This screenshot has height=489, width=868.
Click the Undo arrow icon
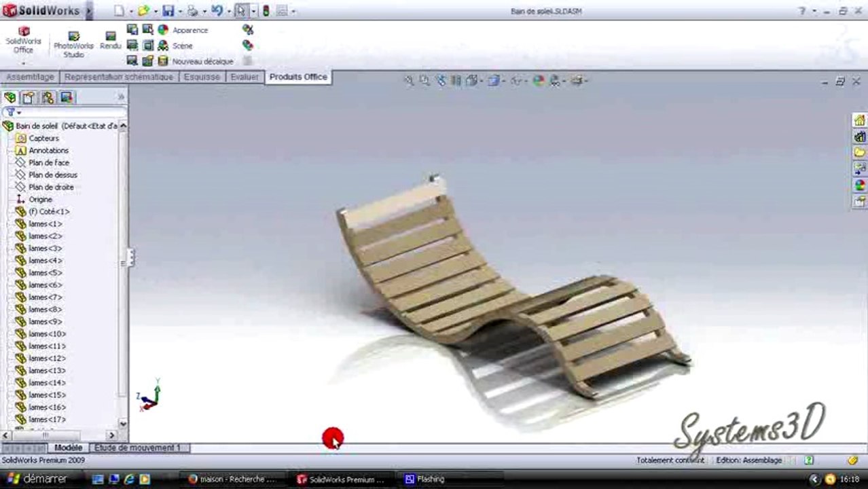(x=217, y=11)
